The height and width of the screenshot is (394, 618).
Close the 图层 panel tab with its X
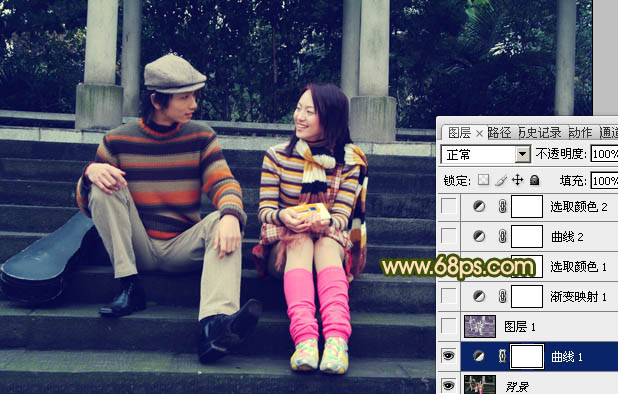pos(479,134)
